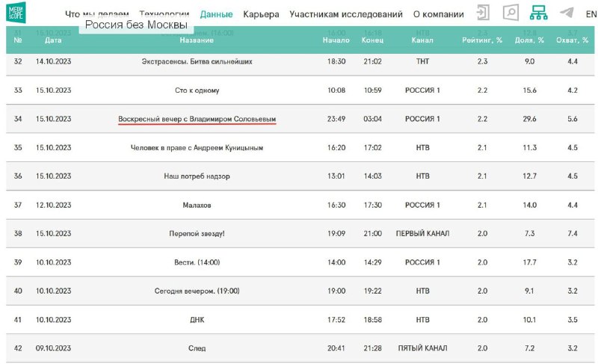Click Экстрасенсы. Битва сильнейших title
598x364 pixels.
(197, 61)
